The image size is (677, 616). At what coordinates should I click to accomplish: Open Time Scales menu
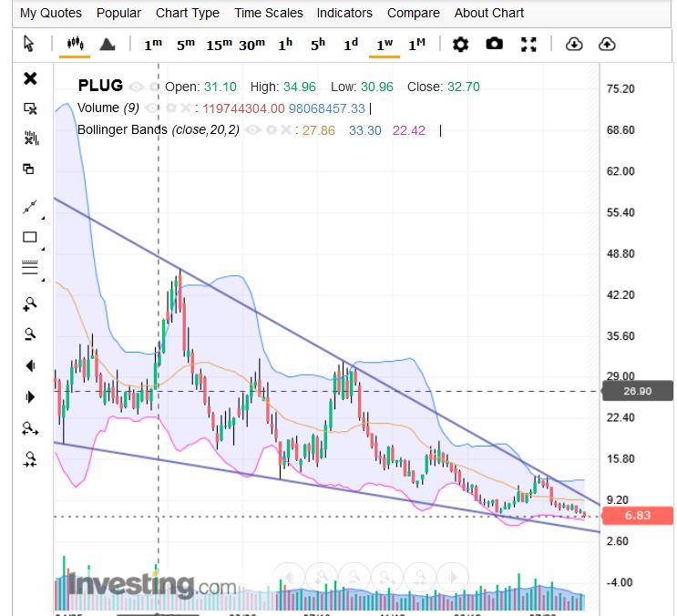tap(269, 13)
